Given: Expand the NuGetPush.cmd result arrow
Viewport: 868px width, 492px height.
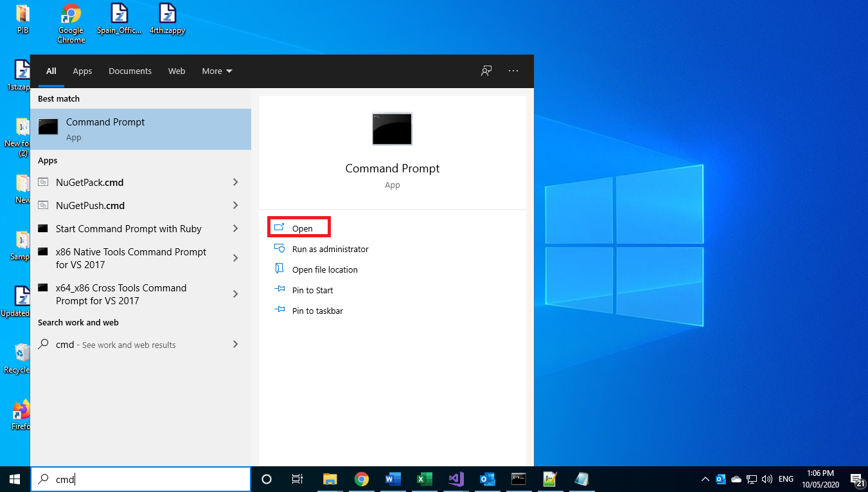Looking at the screenshot, I should [236, 206].
